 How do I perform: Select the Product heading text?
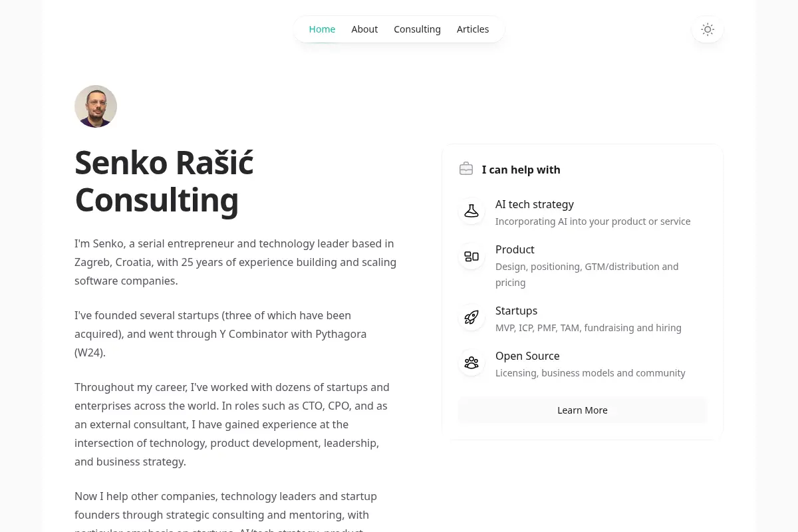tap(515, 249)
